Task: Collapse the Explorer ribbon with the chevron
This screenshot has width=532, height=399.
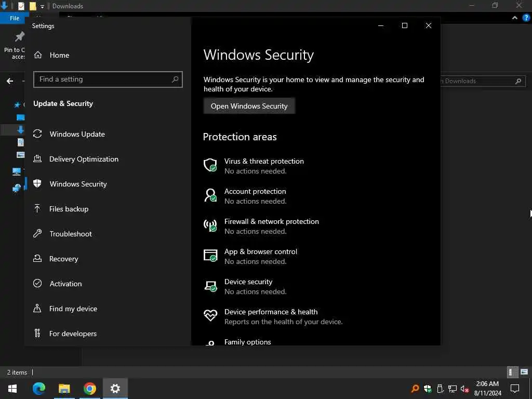Action: tap(515, 18)
